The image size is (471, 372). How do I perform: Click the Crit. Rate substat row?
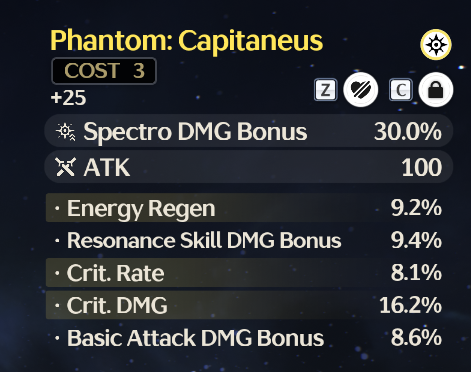click(249, 273)
